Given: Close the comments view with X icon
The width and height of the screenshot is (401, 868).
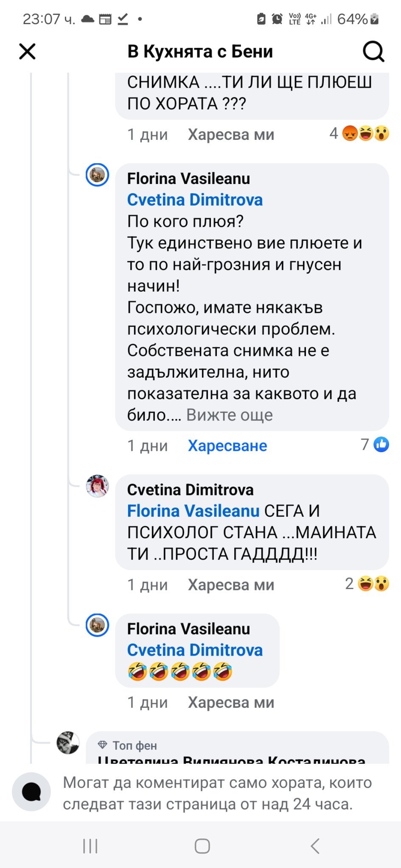Looking at the screenshot, I should (x=28, y=52).
